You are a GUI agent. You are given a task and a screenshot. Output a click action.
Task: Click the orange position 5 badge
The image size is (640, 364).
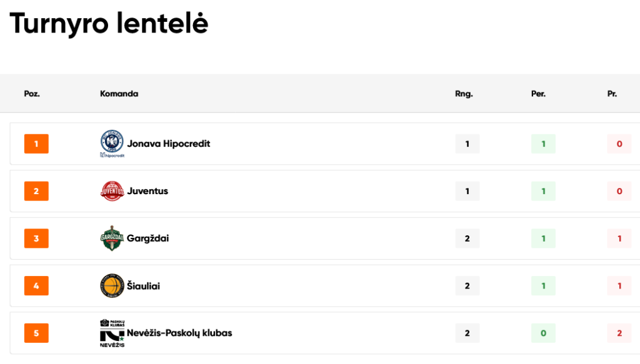pos(36,333)
